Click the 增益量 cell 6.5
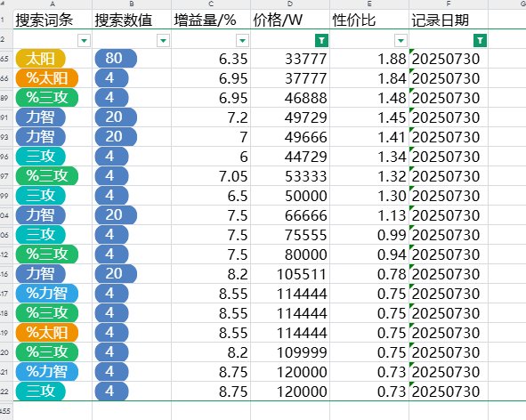 (211, 196)
